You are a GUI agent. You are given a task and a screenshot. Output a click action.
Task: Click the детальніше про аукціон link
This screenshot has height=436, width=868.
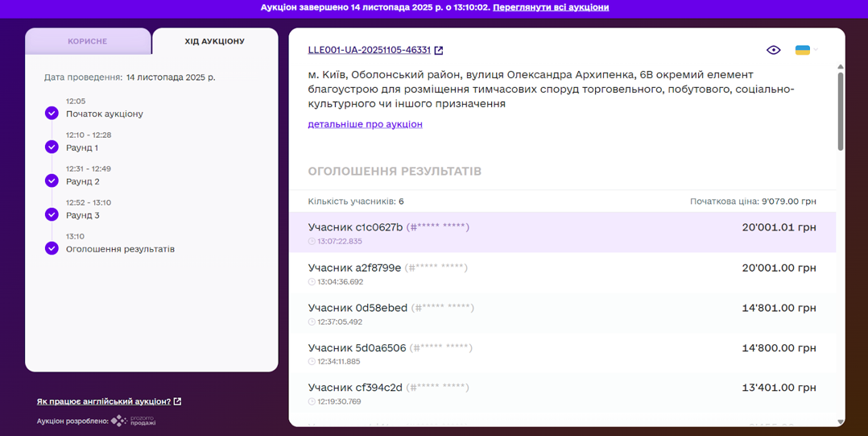(365, 124)
